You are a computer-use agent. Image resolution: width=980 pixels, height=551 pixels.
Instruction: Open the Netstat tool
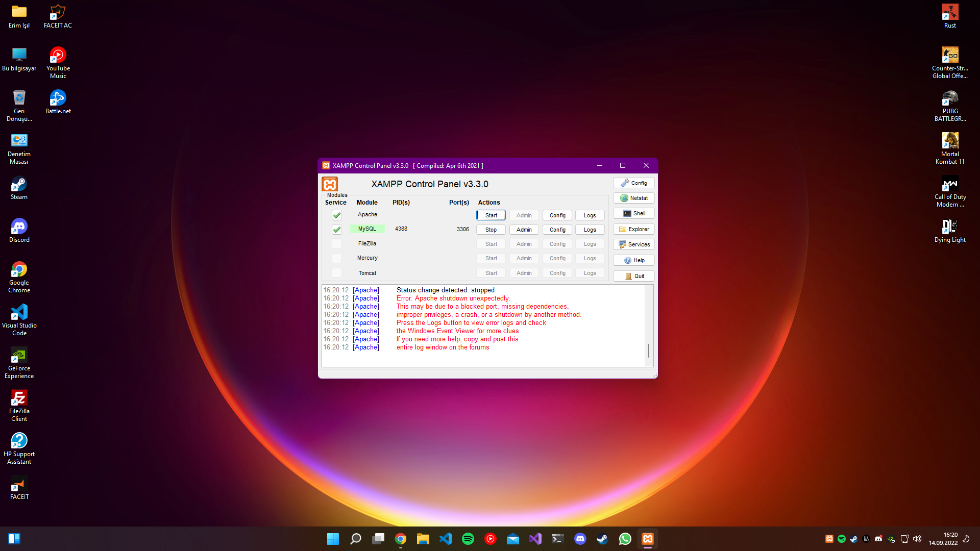click(x=633, y=198)
